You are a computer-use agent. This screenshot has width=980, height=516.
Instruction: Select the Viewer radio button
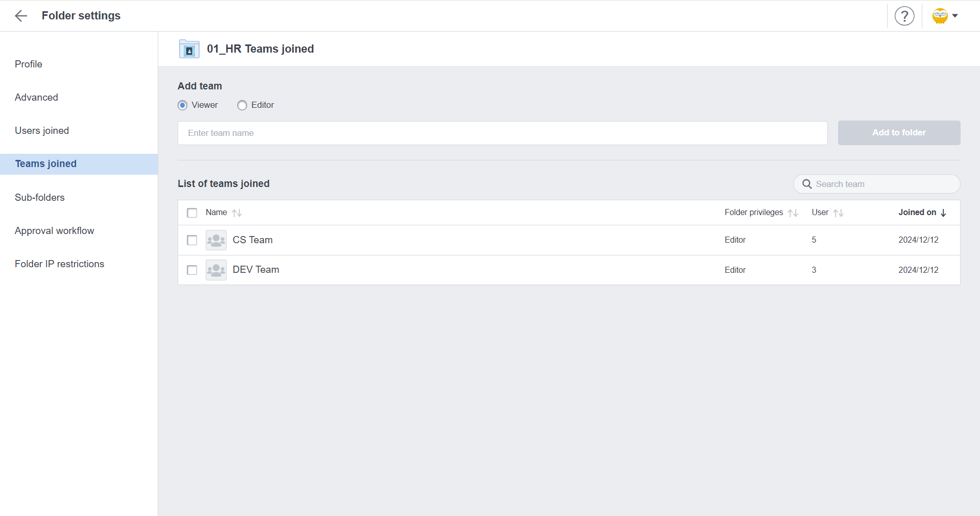(x=183, y=105)
